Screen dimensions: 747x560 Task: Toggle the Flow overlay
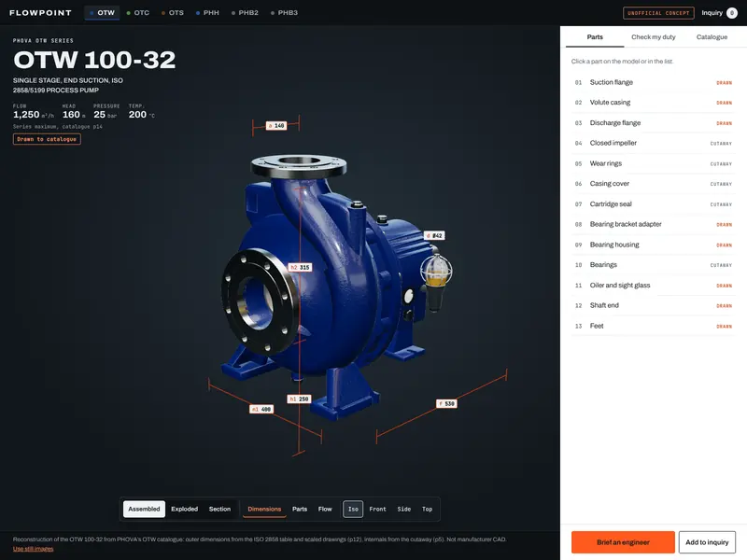(325, 509)
